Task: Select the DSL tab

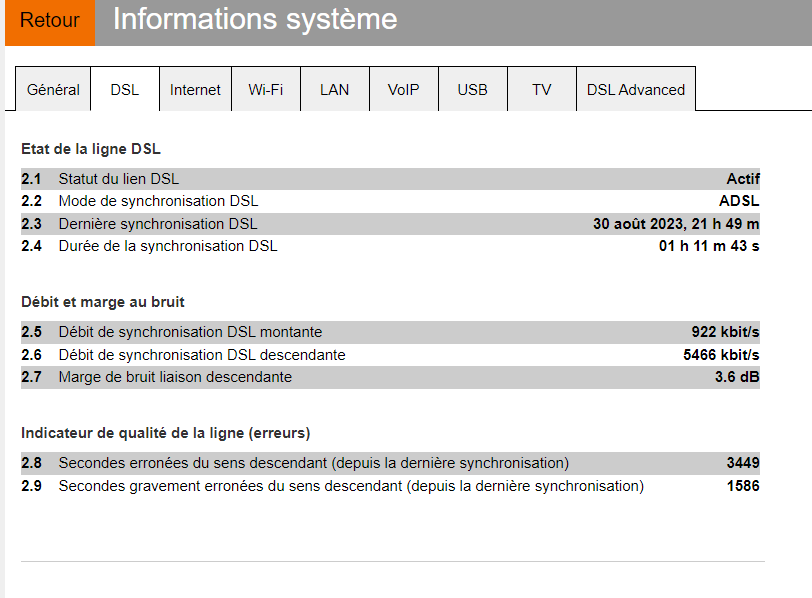Action: [125, 89]
